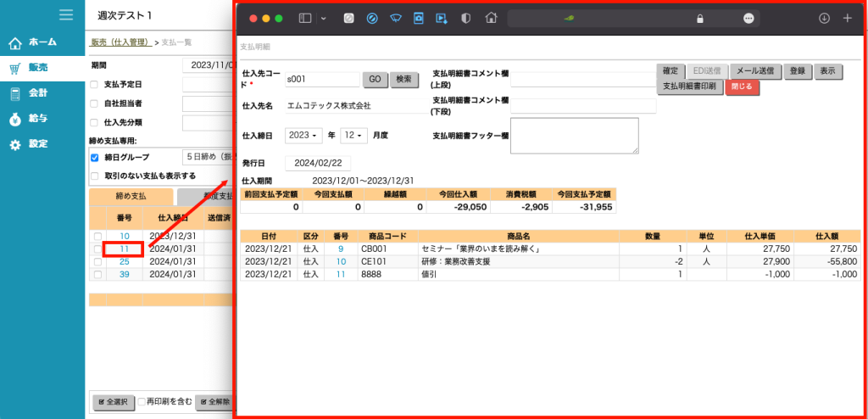
Task: Click the blue circular slash extension icon
Action: coord(372,19)
